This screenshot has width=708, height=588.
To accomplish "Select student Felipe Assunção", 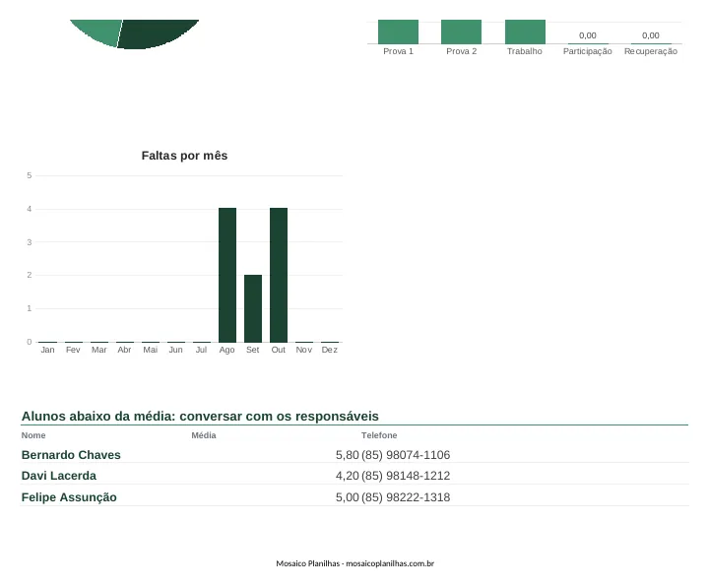I will pyautogui.click(x=69, y=497).
